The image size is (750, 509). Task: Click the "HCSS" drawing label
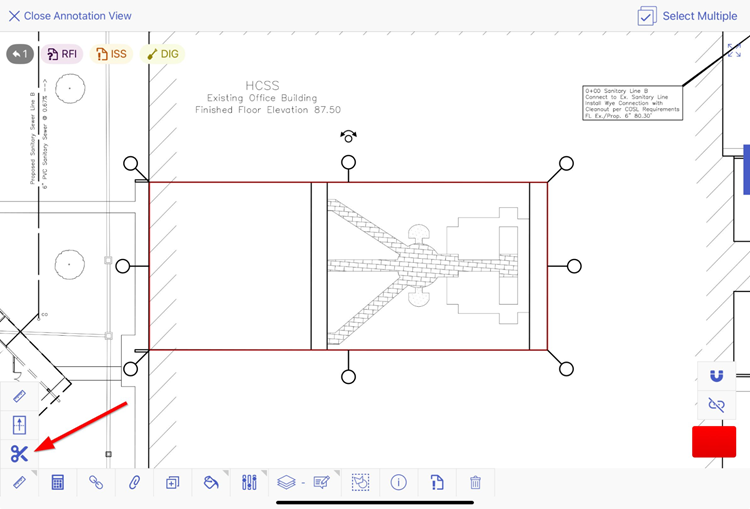coord(262,86)
